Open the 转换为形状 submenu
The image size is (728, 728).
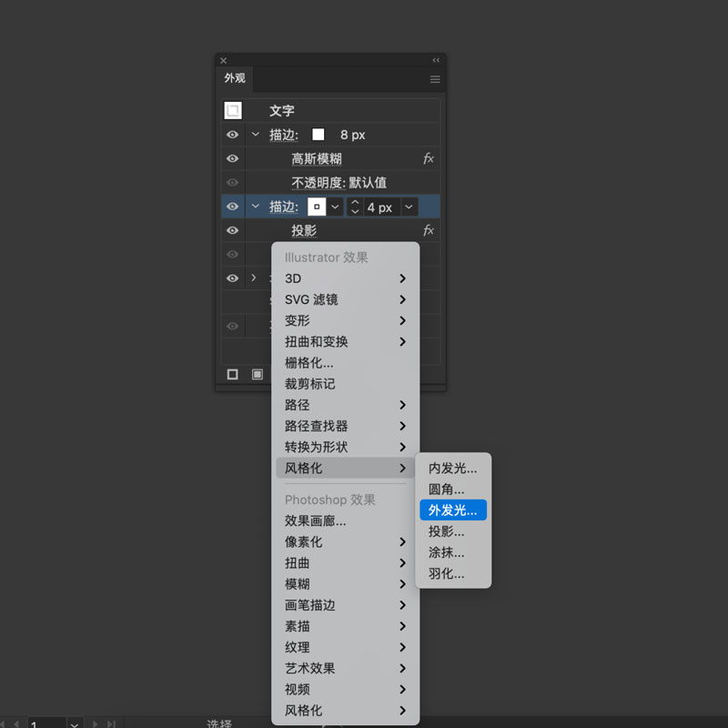pyautogui.click(x=346, y=447)
